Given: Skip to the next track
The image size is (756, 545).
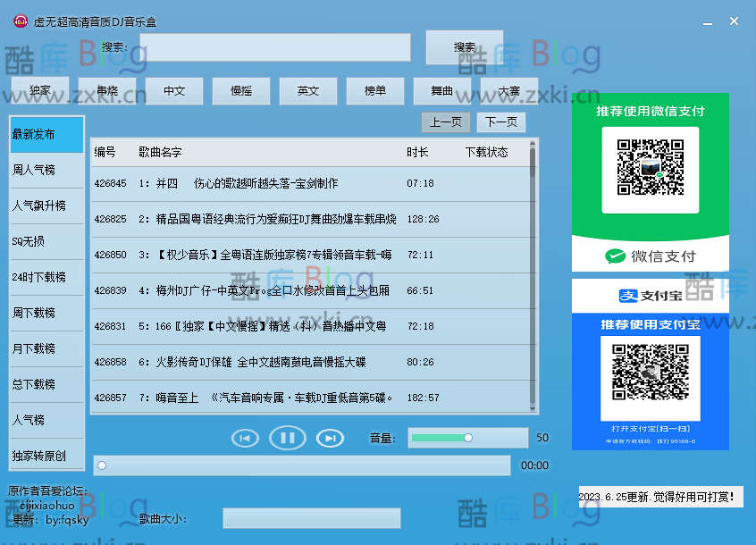Looking at the screenshot, I should coord(329,438).
